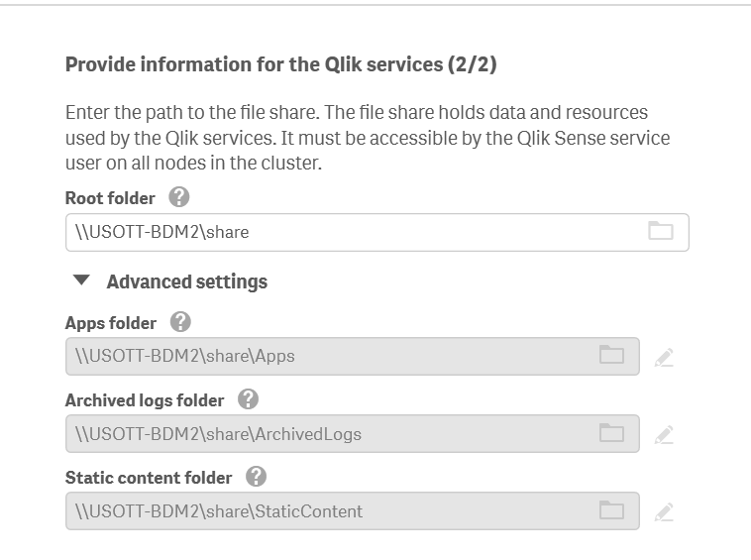The image size is (751, 560).
Task: Show help for Archived logs folder
Action: coord(248,399)
